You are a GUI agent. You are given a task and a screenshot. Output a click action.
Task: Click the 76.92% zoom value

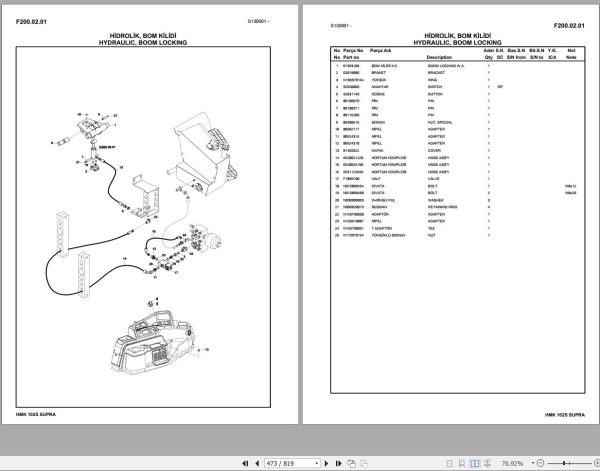point(512,463)
